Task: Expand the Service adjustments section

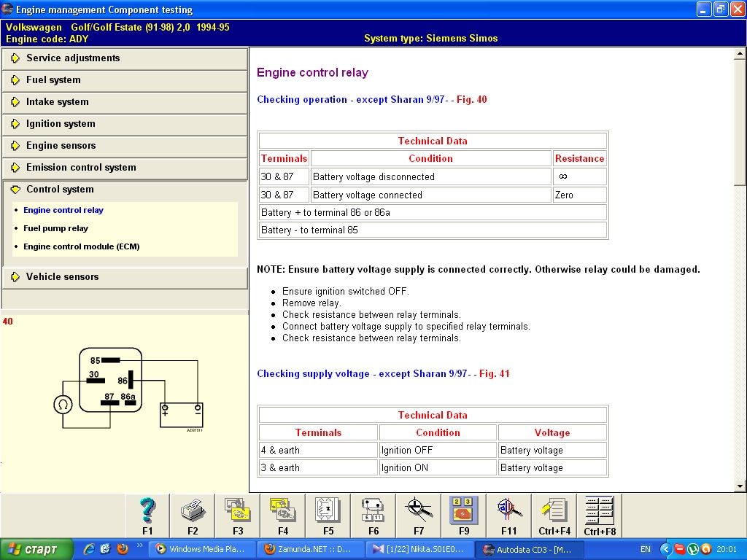Action: pos(73,58)
